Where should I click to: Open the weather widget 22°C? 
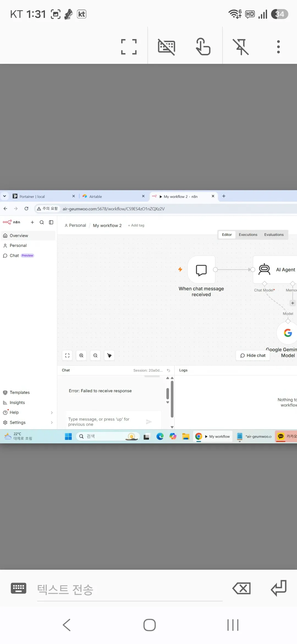click(18, 436)
